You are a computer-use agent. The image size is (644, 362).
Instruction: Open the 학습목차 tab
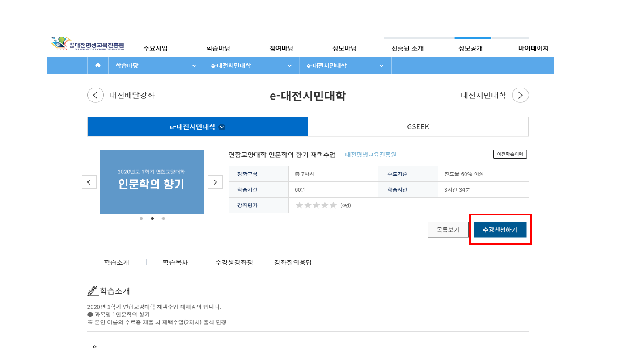pyautogui.click(x=175, y=262)
